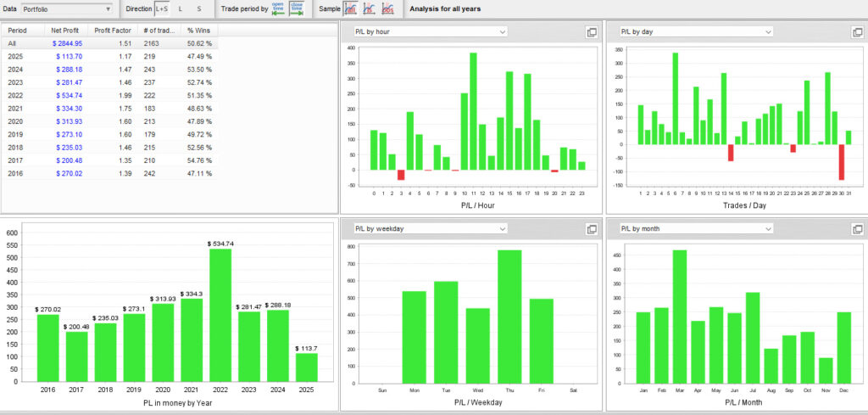Toggle short-only direction S
This screenshot has width=868, height=415.
pos(198,8)
